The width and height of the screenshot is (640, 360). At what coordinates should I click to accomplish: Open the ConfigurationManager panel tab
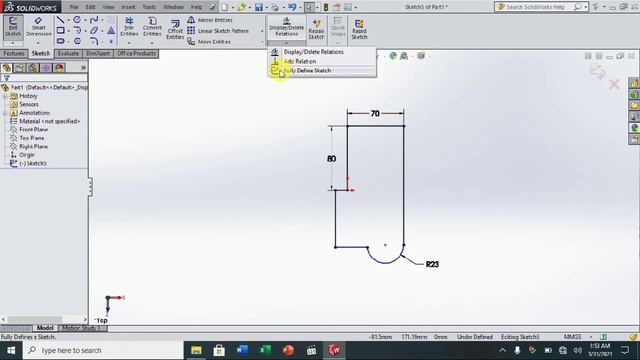pos(33,68)
